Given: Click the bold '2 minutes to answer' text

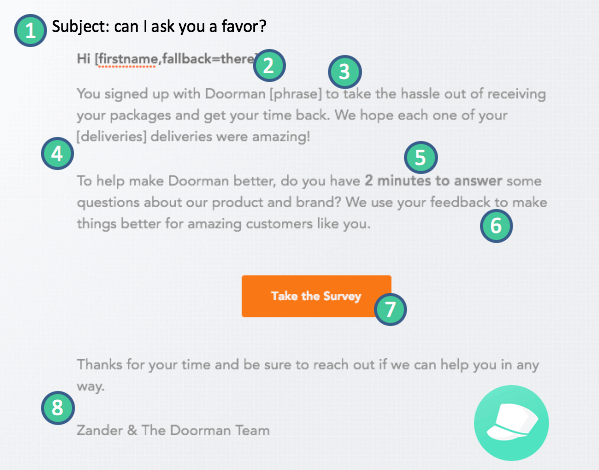Looking at the screenshot, I should click(433, 180).
